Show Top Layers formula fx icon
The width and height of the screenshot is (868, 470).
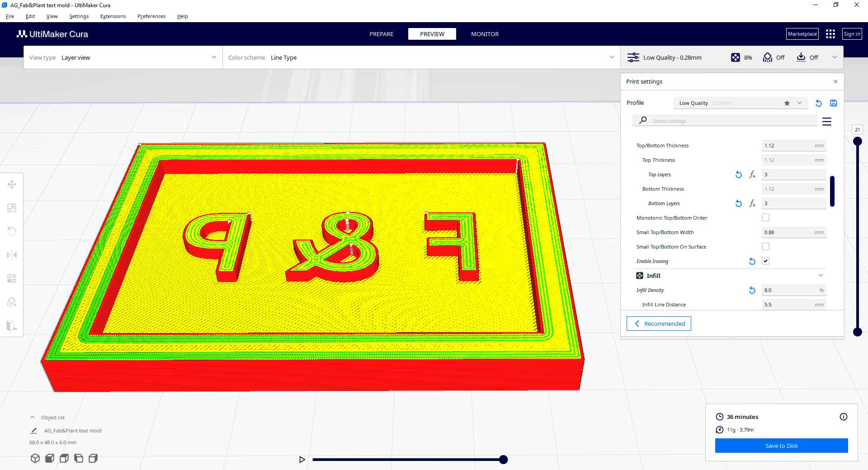pyautogui.click(x=752, y=174)
